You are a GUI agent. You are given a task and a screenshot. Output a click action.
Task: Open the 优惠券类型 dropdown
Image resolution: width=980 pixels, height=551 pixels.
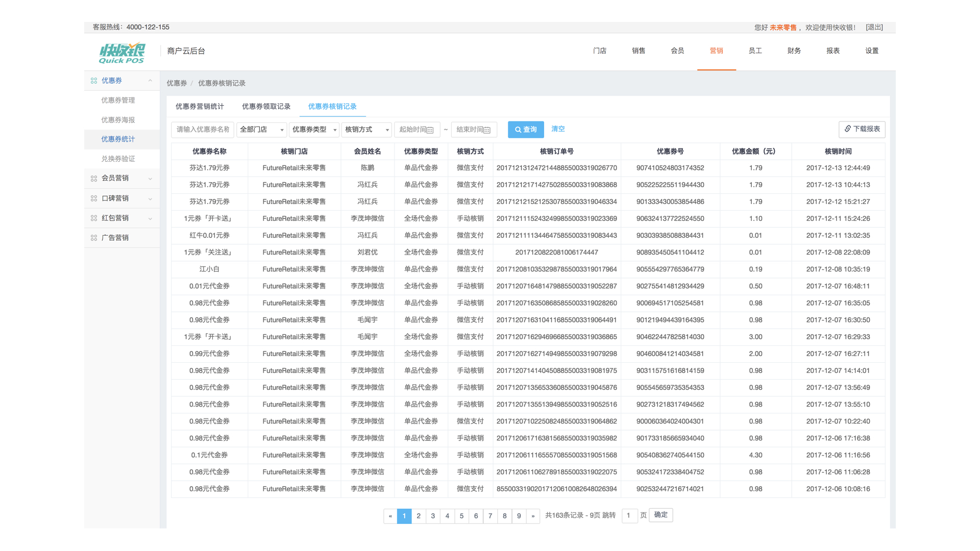click(x=314, y=130)
